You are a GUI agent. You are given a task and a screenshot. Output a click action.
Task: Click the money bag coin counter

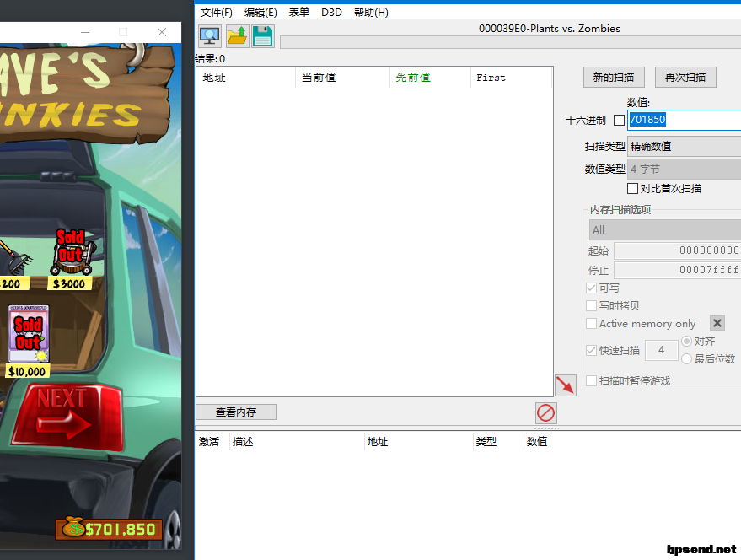point(109,529)
